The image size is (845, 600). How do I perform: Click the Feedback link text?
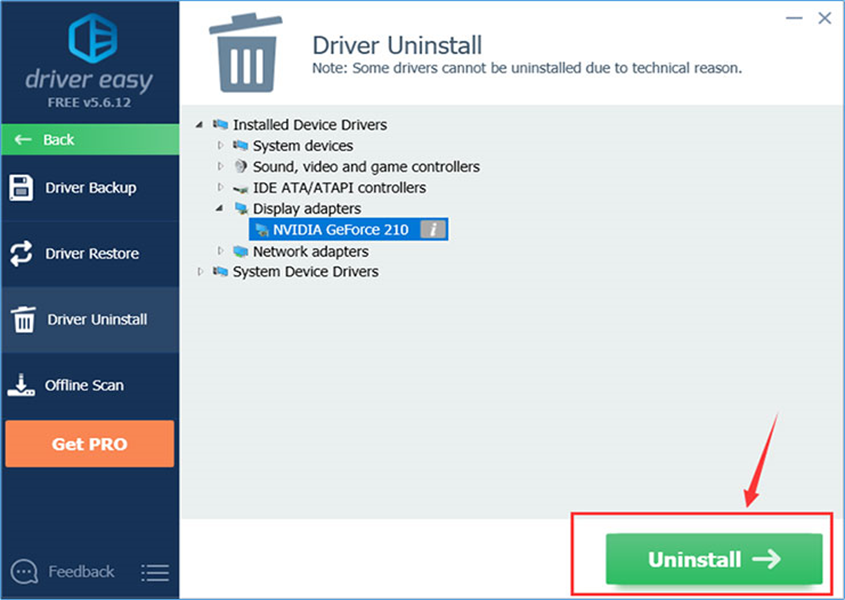[81, 571]
